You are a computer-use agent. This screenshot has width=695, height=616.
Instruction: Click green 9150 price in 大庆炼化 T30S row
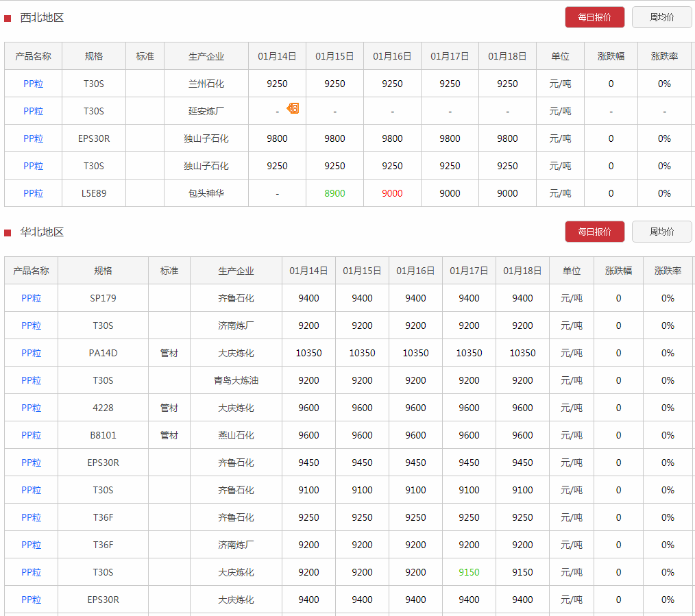tap(469, 573)
